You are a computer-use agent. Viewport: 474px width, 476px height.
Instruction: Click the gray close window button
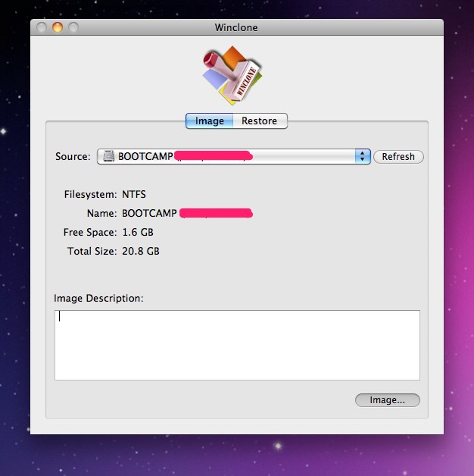pos(42,27)
